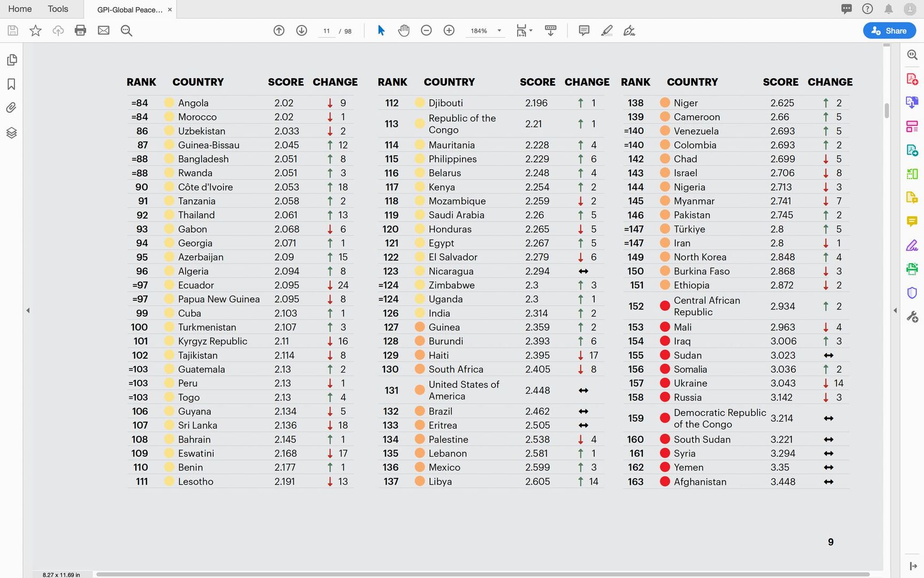Go to the next page arrow
This screenshot has width=924, height=578.
point(302,31)
